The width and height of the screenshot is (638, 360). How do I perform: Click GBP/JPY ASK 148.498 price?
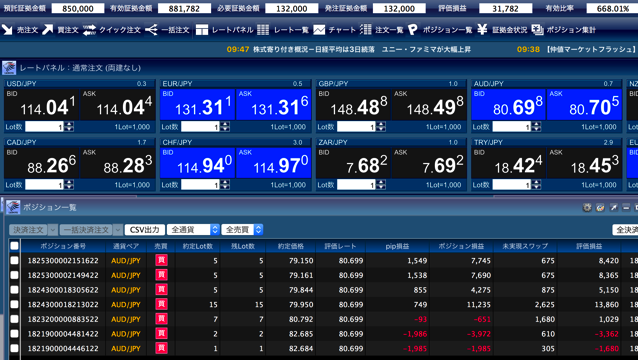(429, 105)
